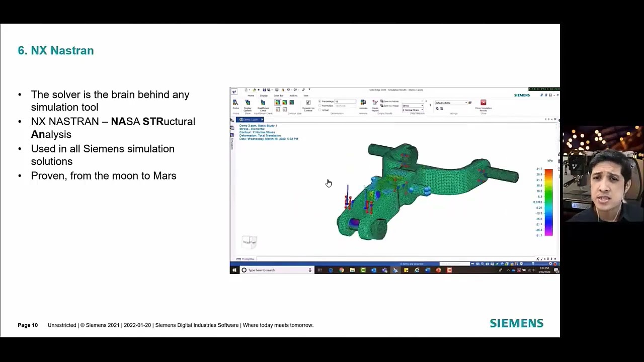644x362 pixels.
Task: Click the microphone icon in search box
Action: [x=310, y=270]
